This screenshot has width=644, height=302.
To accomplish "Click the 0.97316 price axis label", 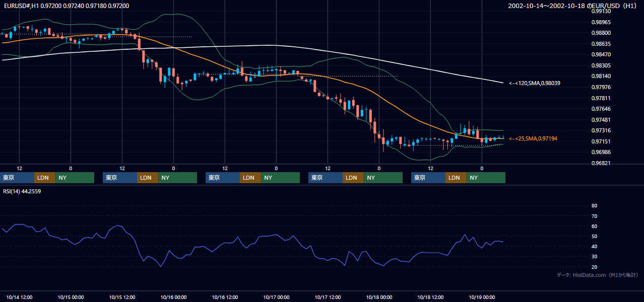I will [601, 130].
